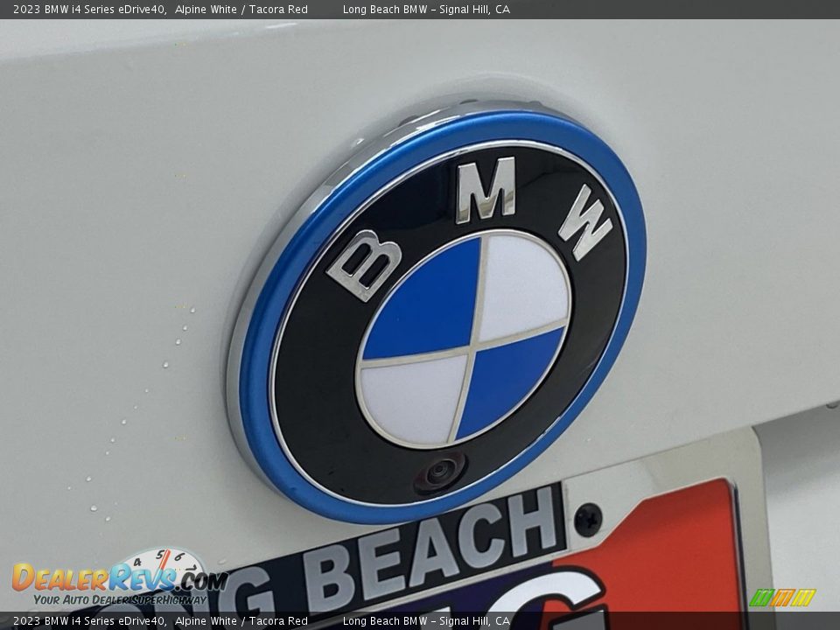Click top caption 'Long Beach BMW - Signal Hill, CA'

(426, 9)
